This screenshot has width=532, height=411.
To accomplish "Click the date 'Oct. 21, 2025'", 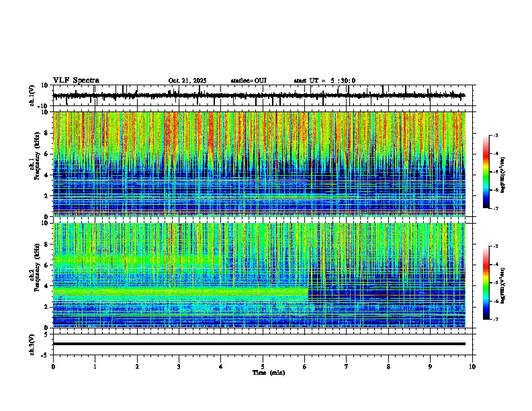I will [187, 81].
